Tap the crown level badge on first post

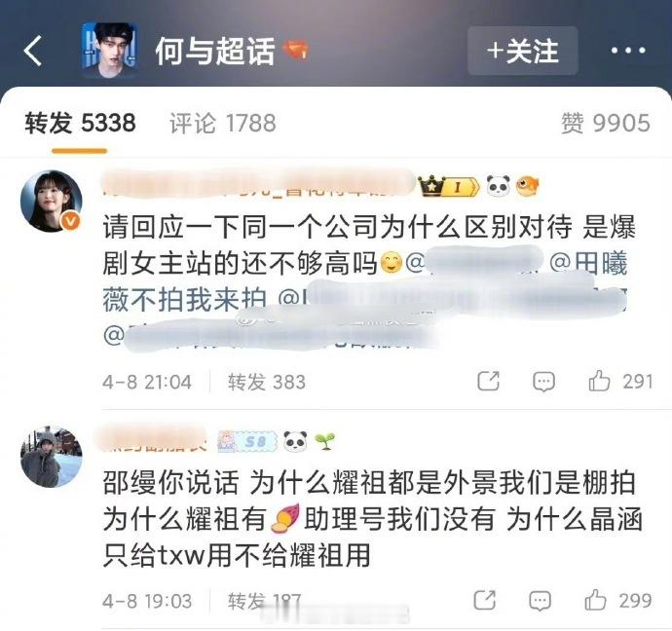tap(449, 186)
